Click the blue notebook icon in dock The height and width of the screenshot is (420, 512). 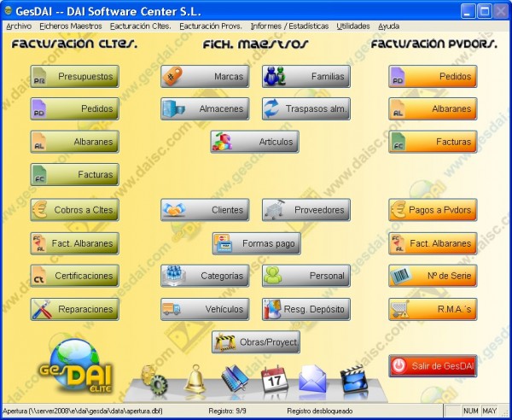tap(234, 378)
